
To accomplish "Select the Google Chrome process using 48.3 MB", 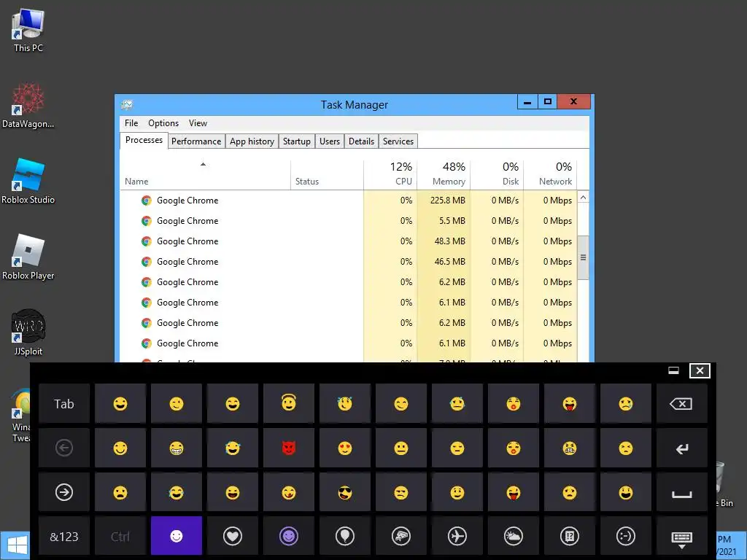I will point(349,241).
